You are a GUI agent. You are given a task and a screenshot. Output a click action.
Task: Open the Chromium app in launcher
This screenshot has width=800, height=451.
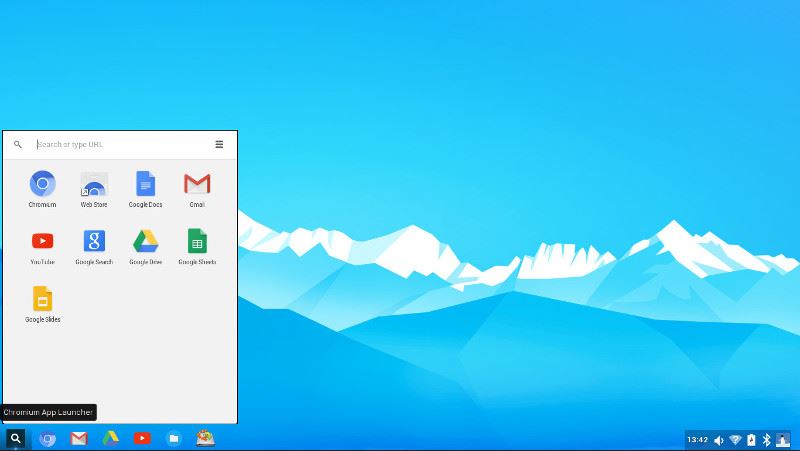[x=42, y=185]
